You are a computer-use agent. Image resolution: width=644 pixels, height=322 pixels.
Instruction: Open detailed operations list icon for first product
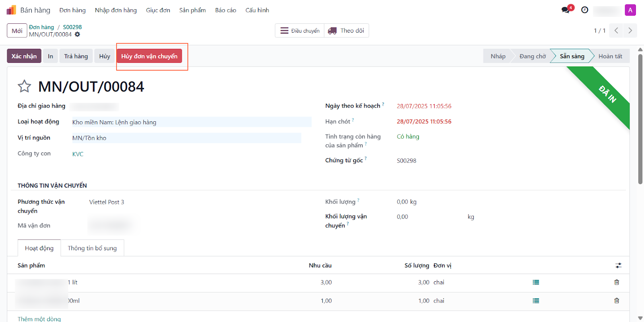(536, 283)
